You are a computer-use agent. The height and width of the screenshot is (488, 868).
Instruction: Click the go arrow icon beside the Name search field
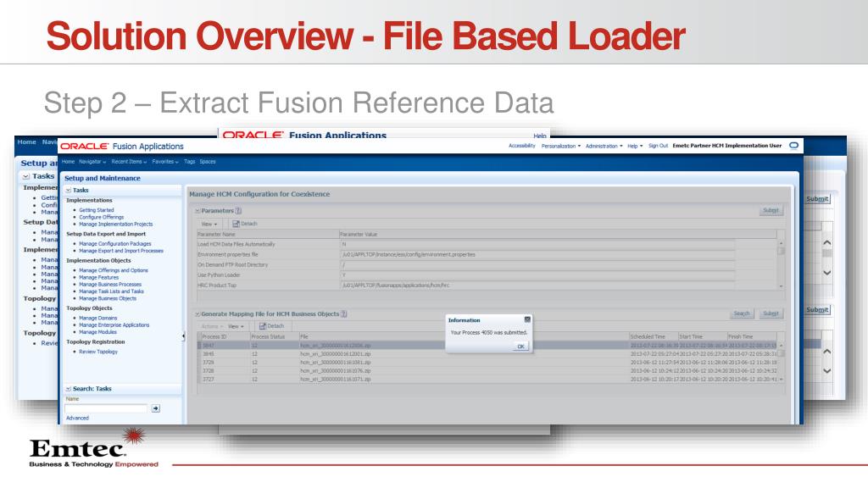click(x=156, y=408)
